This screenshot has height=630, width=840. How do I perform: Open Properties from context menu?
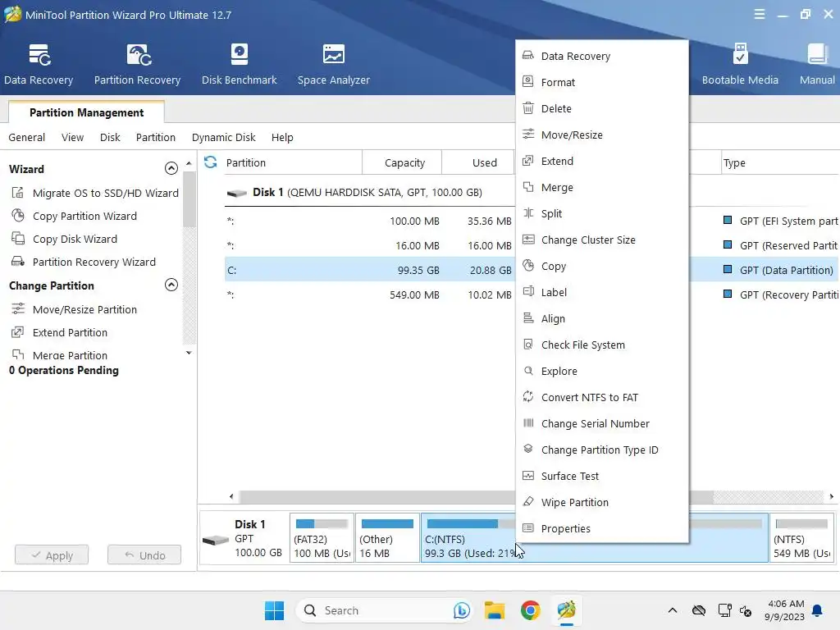[x=601, y=528]
